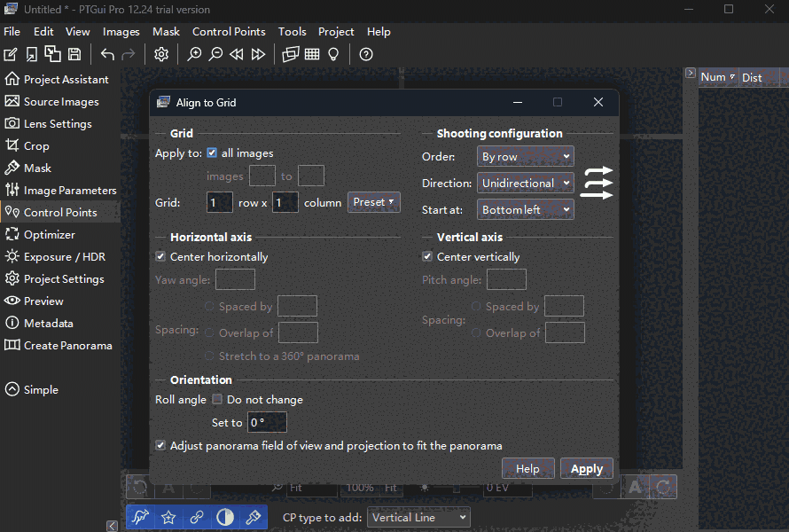Image resolution: width=789 pixels, height=532 pixels.
Task: Click the Undo arrow icon
Action: click(x=107, y=54)
